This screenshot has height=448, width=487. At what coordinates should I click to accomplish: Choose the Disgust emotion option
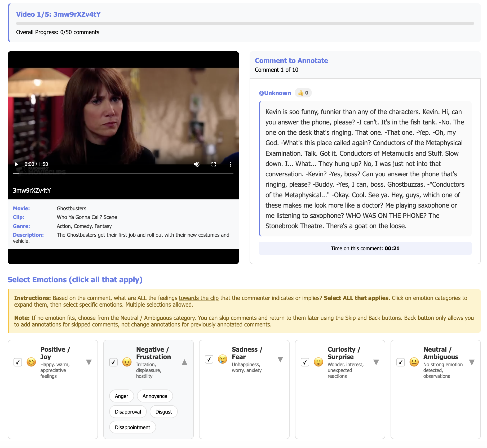pos(163,412)
